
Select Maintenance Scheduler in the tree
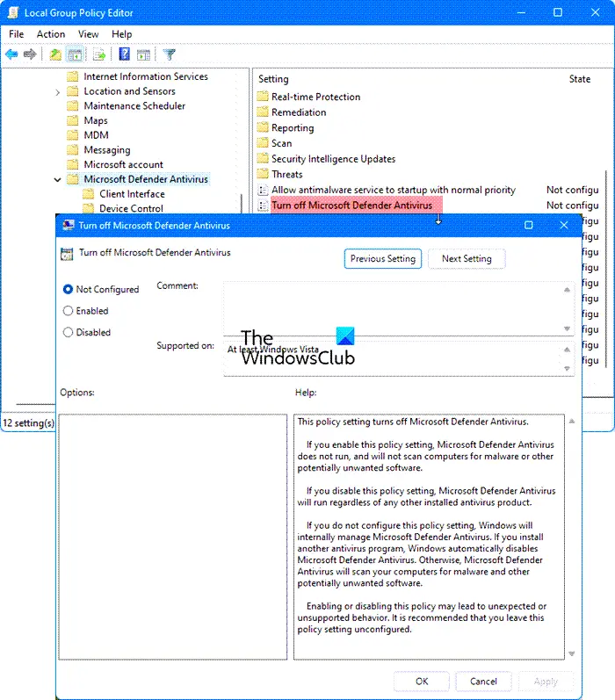click(x=134, y=105)
